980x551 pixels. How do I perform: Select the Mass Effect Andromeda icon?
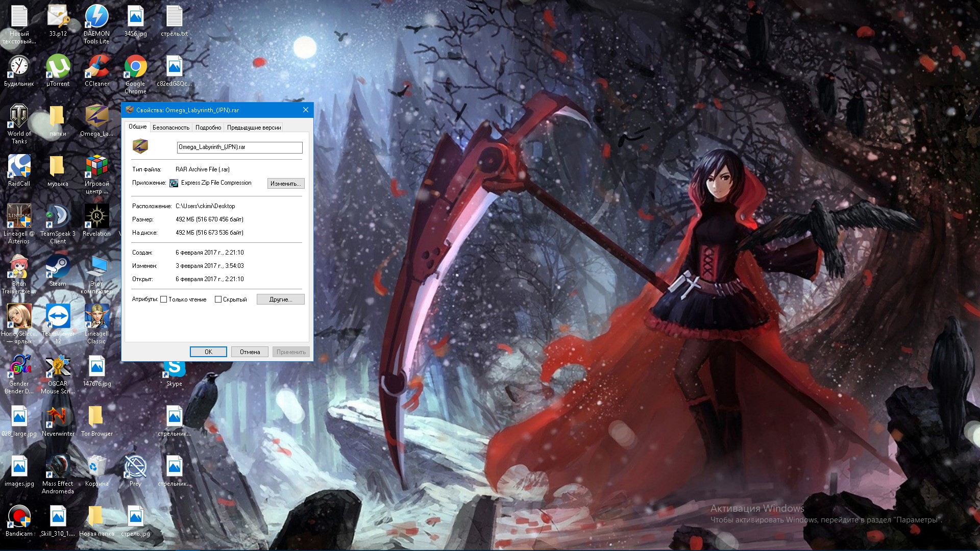[x=58, y=474]
